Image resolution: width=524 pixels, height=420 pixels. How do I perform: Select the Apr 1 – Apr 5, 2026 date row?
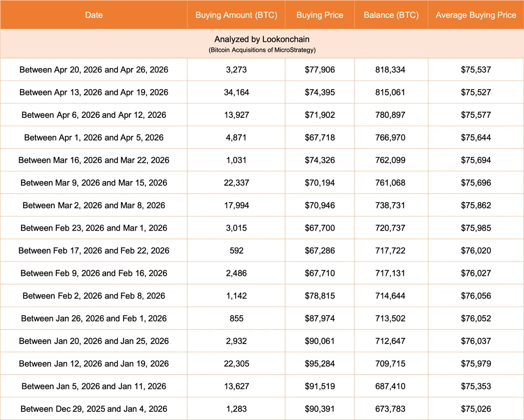(94, 138)
